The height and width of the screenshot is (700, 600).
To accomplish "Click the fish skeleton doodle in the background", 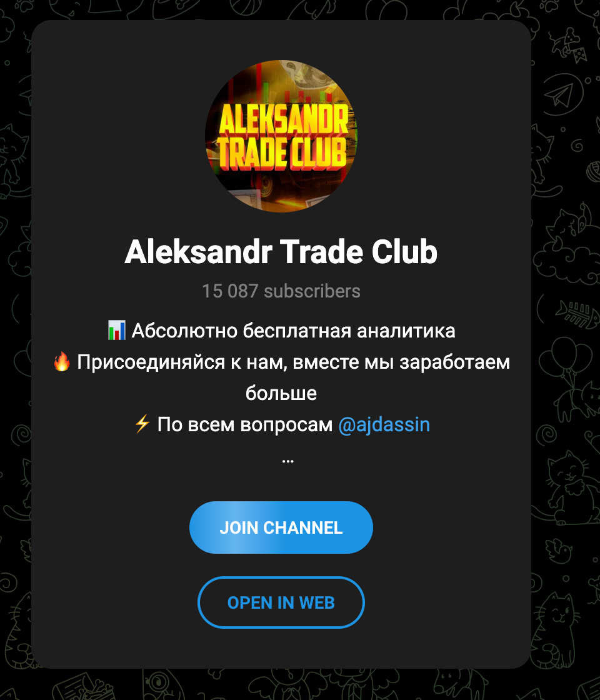I will pyautogui.click(x=577, y=314).
